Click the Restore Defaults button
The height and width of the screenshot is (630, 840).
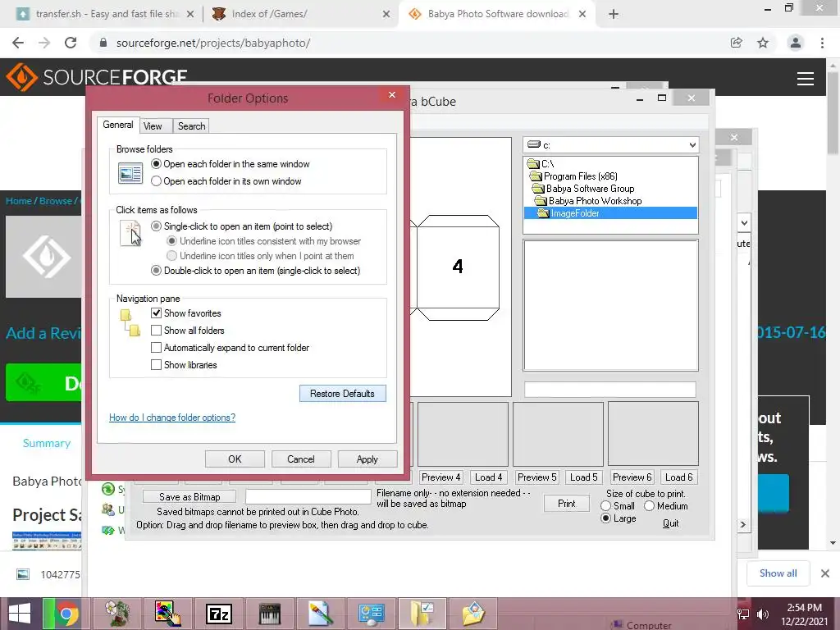coord(342,393)
